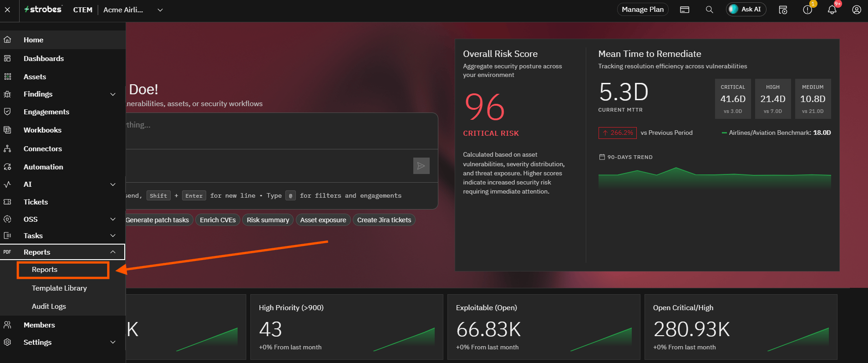
Task: Open Dashboards from the sidebar
Action: coord(63,58)
